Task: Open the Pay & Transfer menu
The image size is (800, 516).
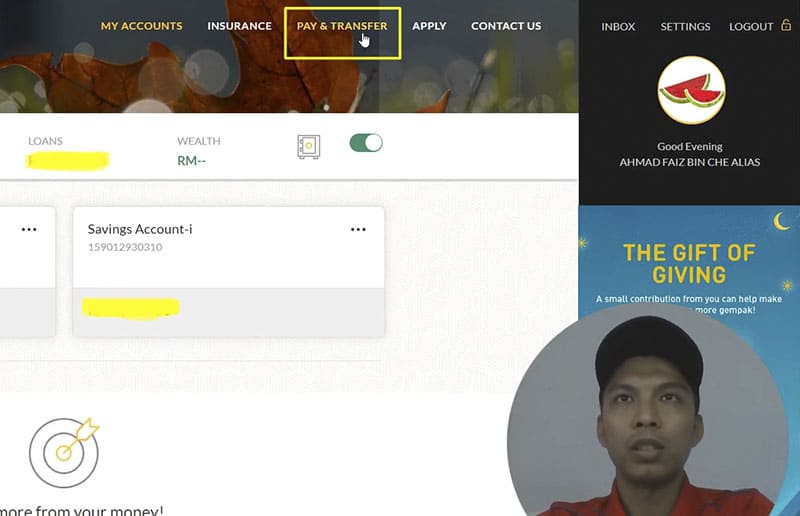Action: (x=342, y=26)
